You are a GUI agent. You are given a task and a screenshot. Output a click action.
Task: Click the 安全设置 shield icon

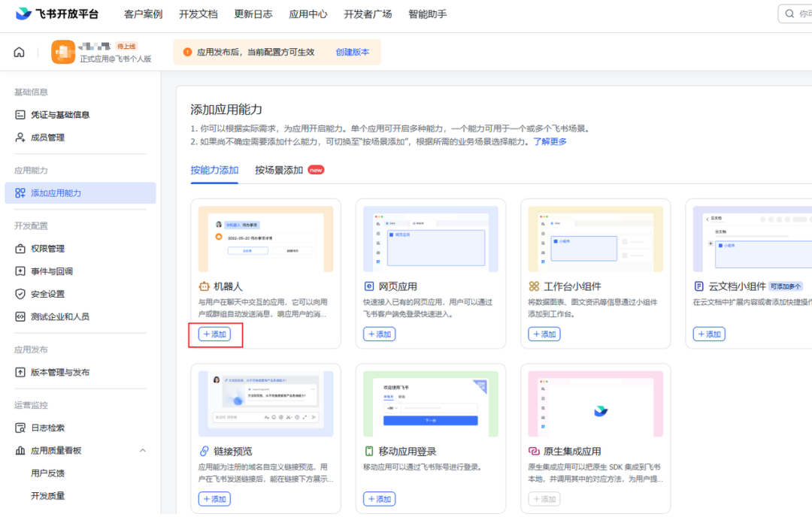click(x=20, y=294)
